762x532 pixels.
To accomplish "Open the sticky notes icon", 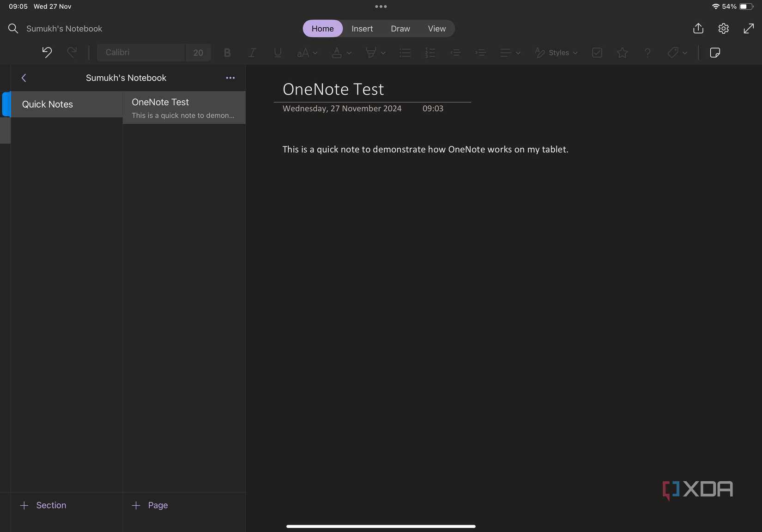I will (715, 53).
